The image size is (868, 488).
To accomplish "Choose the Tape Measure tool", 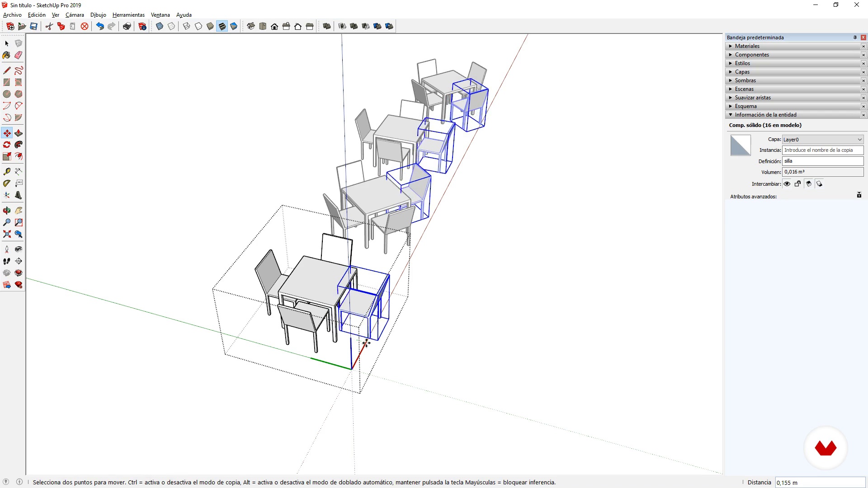I will [x=7, y=172].
